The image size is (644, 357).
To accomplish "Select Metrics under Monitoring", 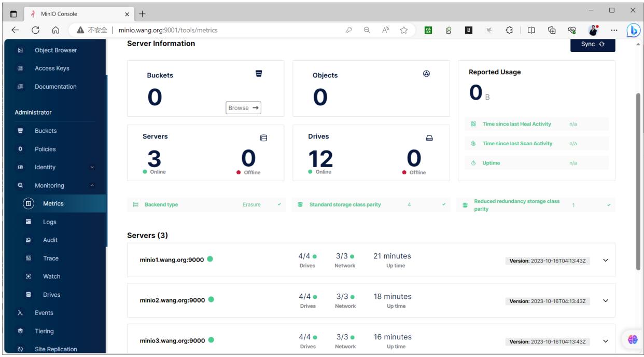I will click(x=53, y=203).
